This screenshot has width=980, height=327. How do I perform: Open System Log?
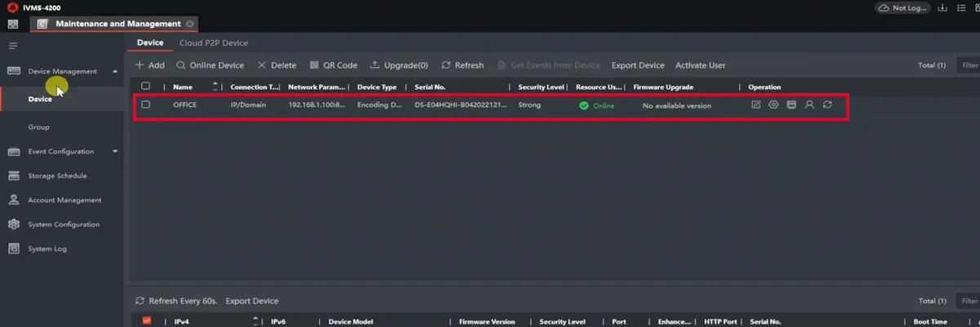click(47, 249)
